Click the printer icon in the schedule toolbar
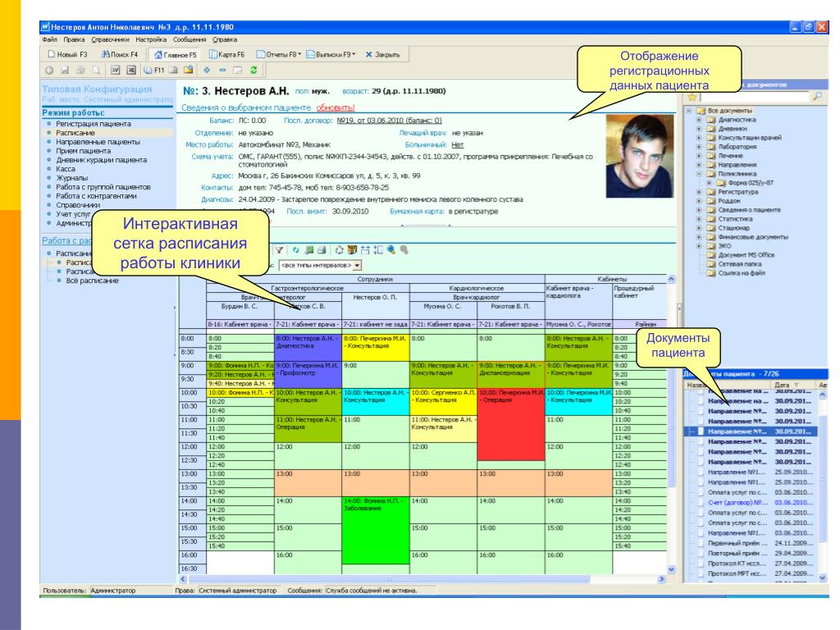 pyautogui.click(x=320, y=250)
